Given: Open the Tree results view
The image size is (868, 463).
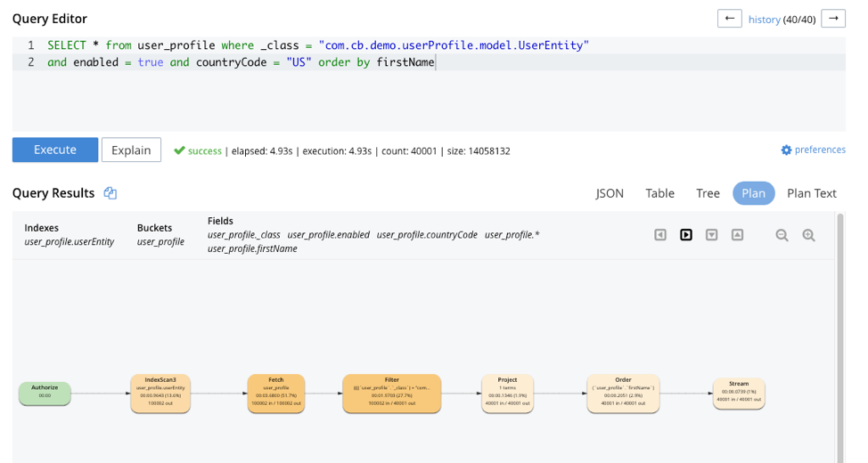Looking at the screenshot, I should (708, 193).
